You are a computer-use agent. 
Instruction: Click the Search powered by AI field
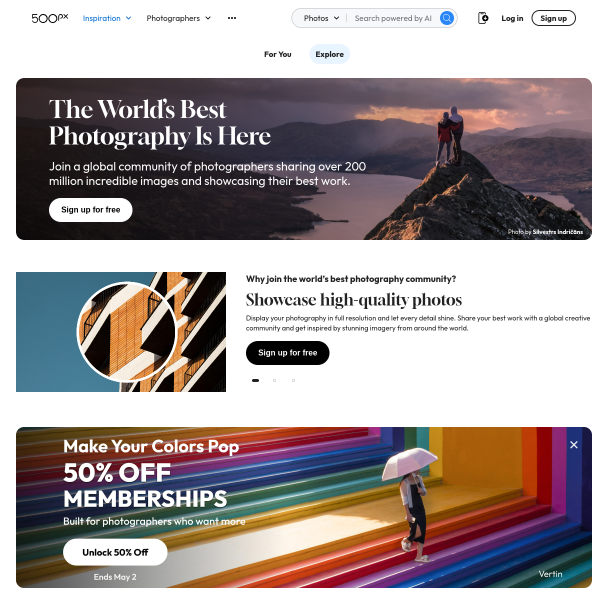coord(393,18)
